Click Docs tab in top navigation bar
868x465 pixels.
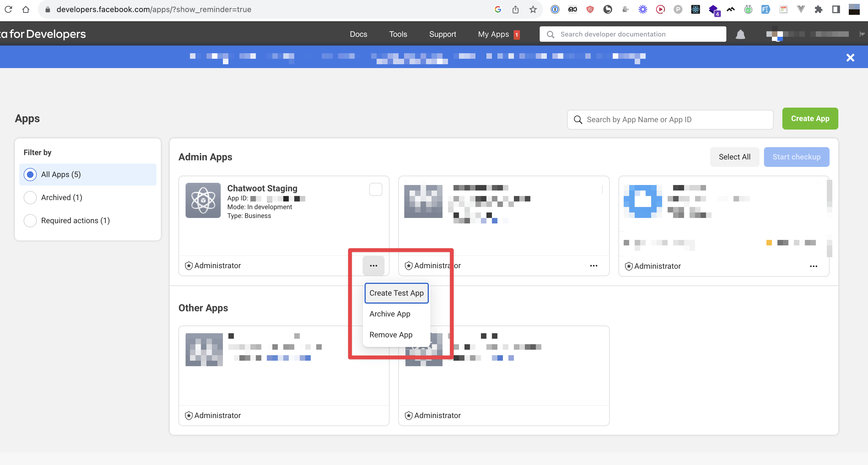358,34
